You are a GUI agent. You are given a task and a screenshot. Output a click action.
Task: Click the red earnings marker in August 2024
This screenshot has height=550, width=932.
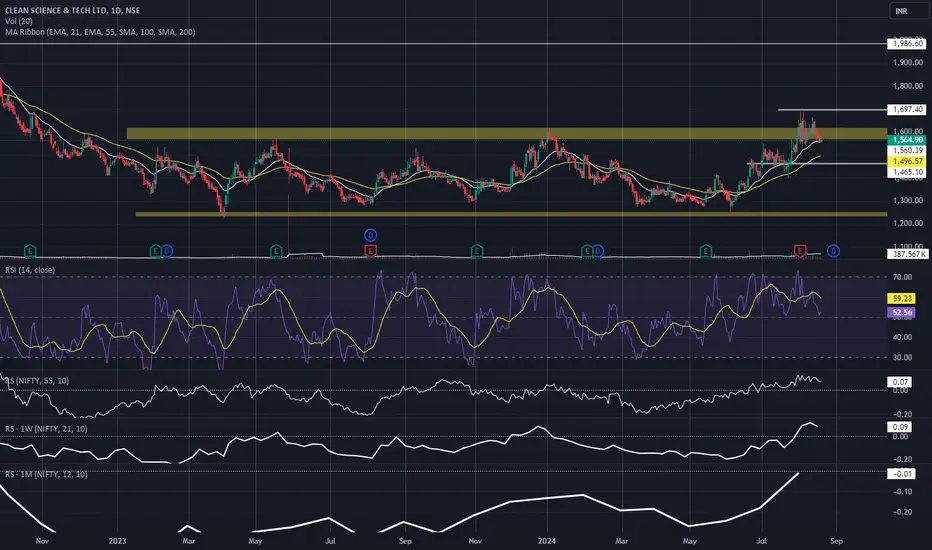coord(800,252)
